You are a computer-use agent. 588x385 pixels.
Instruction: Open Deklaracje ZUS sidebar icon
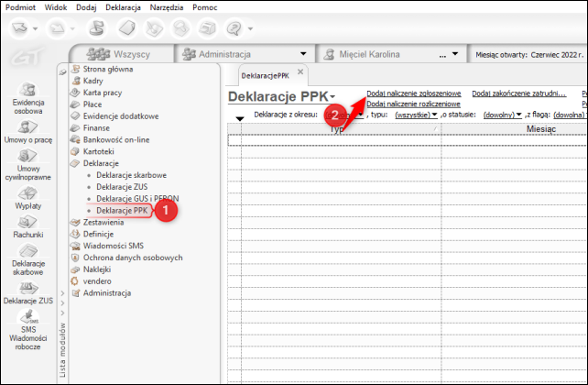(28, 293)
